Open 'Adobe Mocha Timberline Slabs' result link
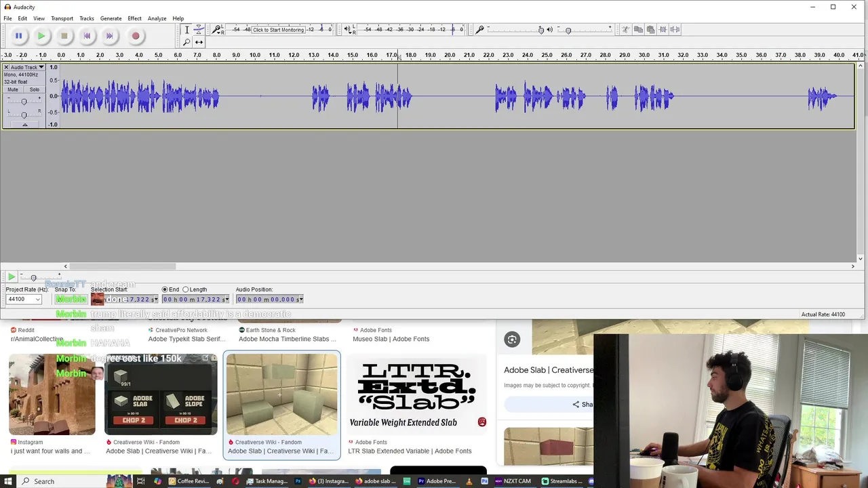Image resolution: width=868 pixels, height=488 pixels. click(288, 339)
